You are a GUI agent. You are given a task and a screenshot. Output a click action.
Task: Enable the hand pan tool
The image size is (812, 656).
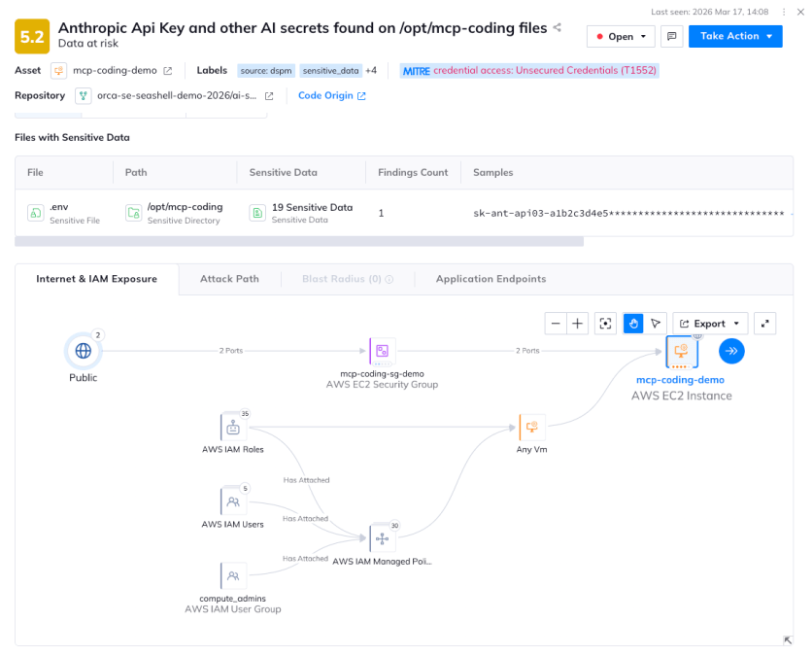click(x=632, y=323)
